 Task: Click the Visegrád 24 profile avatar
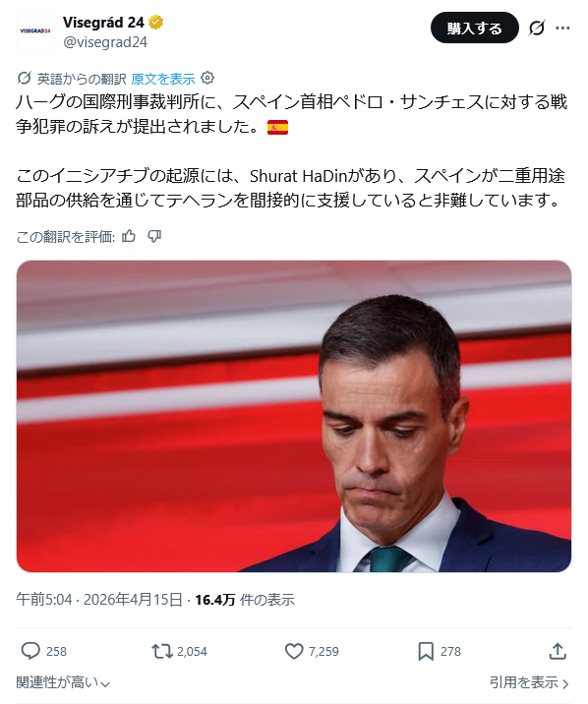click(35, 31)
